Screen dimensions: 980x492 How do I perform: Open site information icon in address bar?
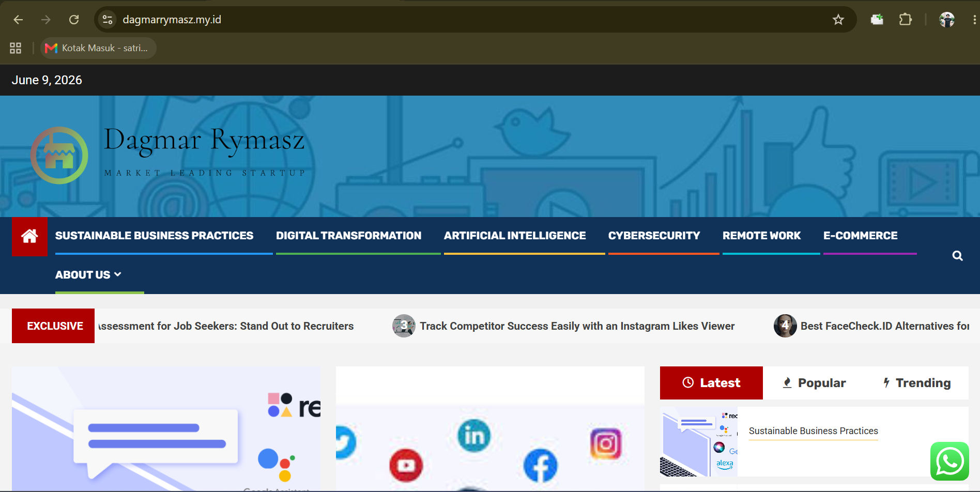point(108,20)
